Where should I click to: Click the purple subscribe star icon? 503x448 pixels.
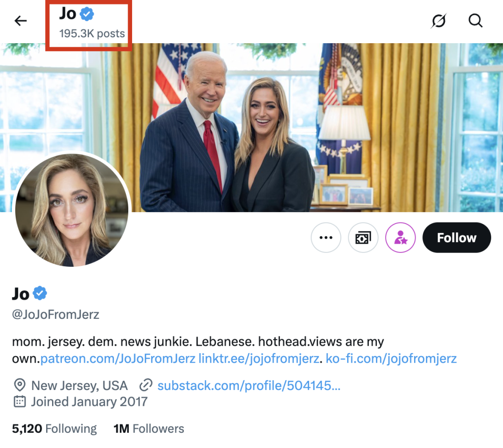pos(401,238)
